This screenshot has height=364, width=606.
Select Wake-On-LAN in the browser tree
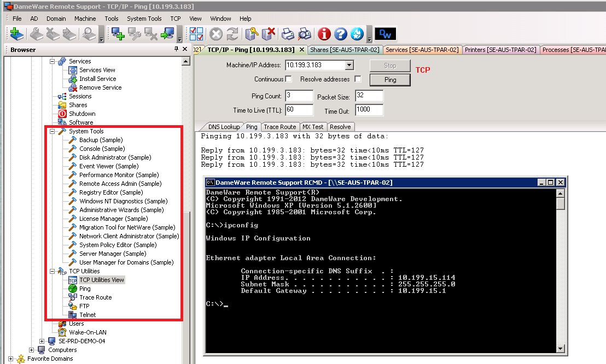tap(88, 332)
